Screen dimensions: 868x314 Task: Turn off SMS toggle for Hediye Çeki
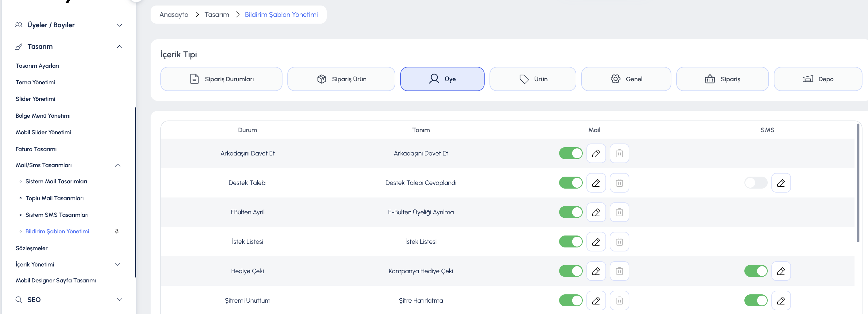tap(756, 271)
